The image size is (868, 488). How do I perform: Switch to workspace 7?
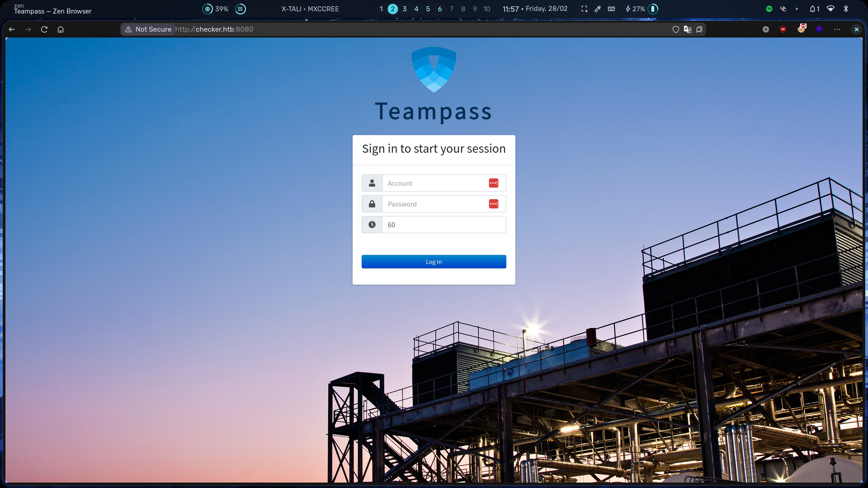click(x=452, y=9)
